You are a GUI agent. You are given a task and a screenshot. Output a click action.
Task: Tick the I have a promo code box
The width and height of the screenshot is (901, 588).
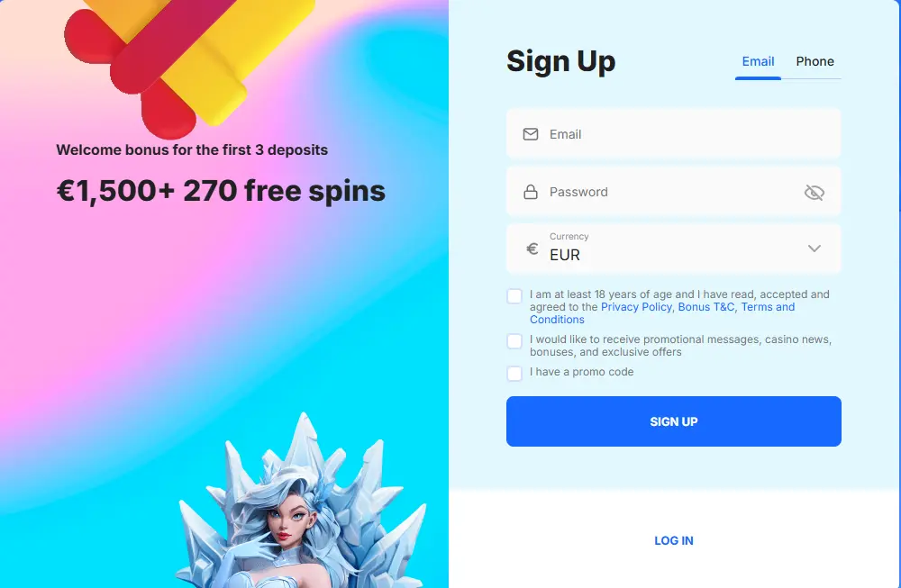[x=514, y=374]
